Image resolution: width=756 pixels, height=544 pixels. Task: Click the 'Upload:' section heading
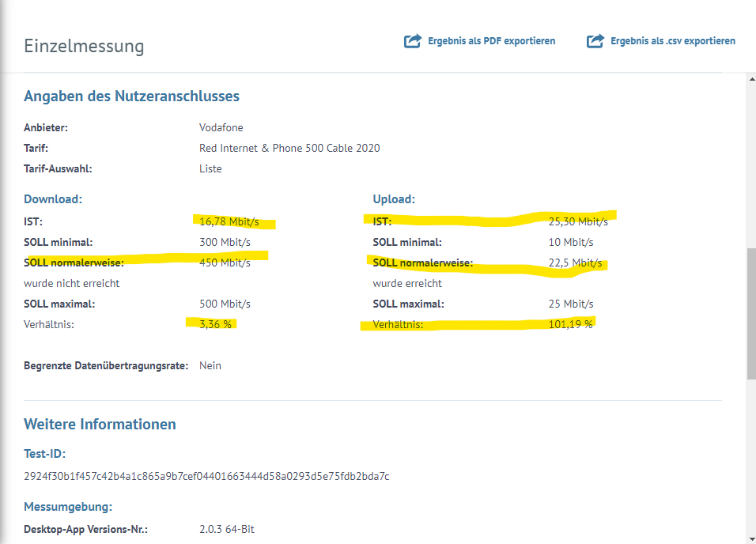pos(394,199)
